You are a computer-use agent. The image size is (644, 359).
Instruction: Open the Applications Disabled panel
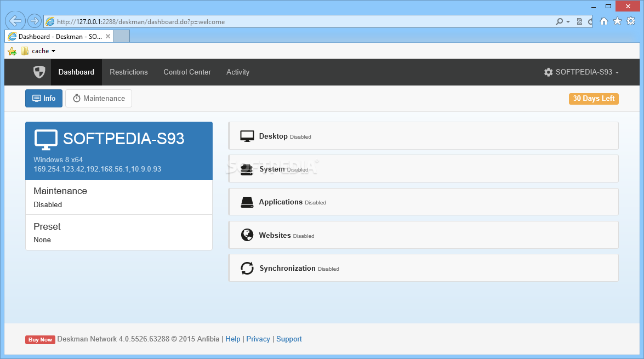click(x=424, y=202)
